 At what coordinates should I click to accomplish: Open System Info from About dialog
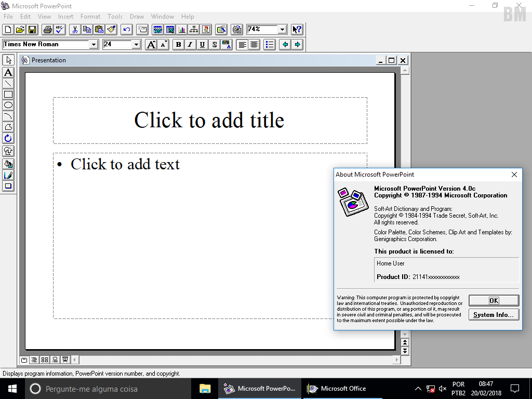click(494, 314)
